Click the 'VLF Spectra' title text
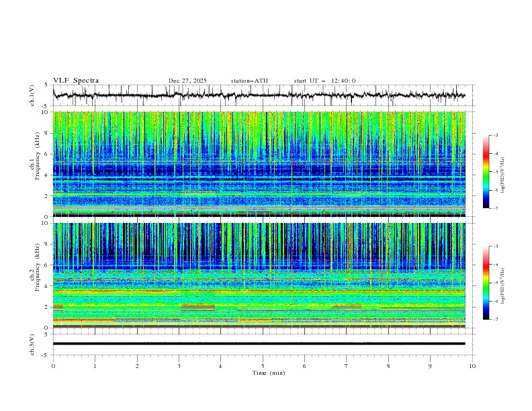Viewport: 532px width, 411px height. [76, 81]
